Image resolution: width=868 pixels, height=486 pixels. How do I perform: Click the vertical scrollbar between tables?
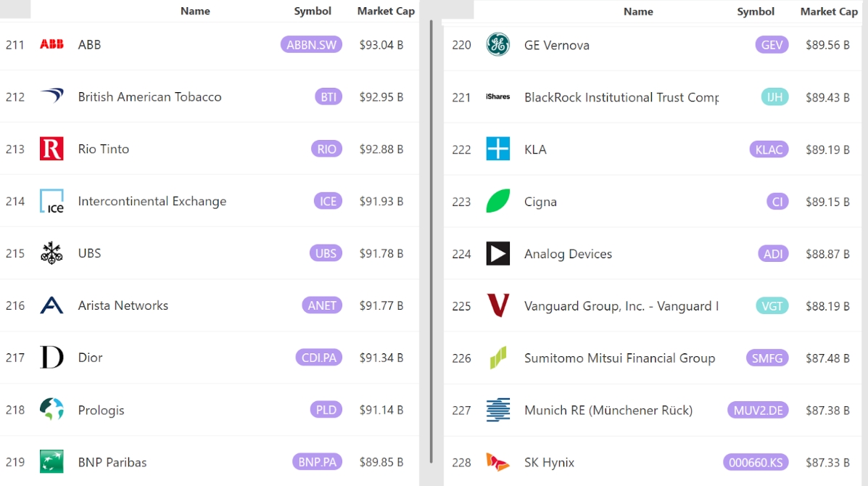coord(431,239)
